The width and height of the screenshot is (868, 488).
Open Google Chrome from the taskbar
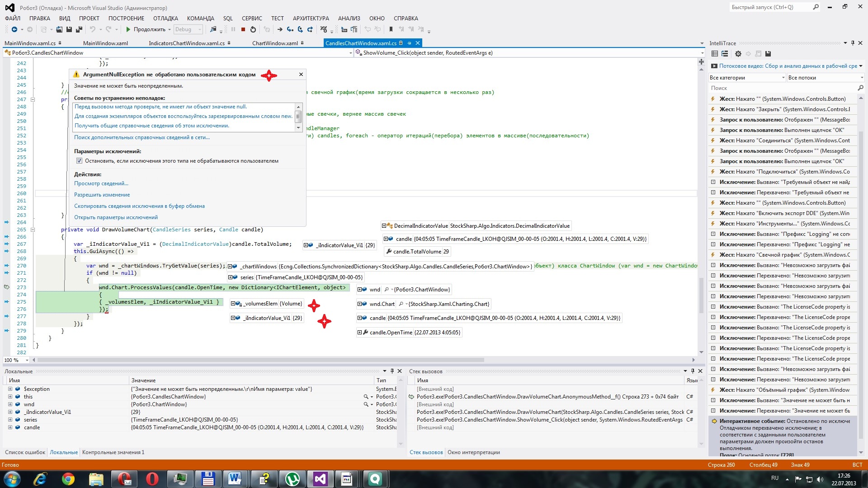click(68, 479)
